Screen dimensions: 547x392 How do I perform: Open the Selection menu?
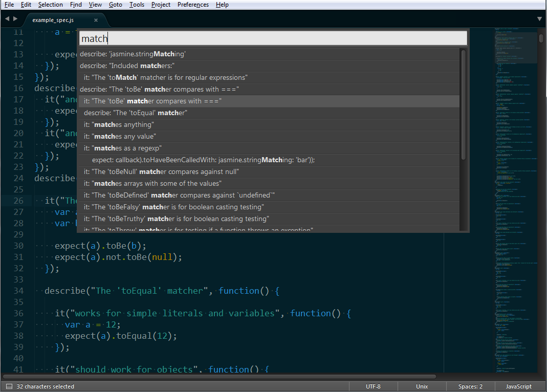click(x=51, y=5)
